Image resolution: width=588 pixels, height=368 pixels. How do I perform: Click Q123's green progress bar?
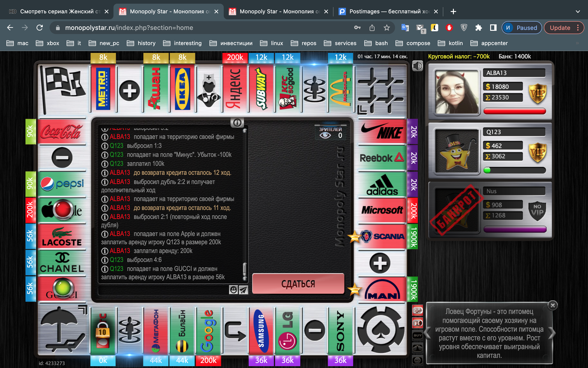tap(514, 170)
